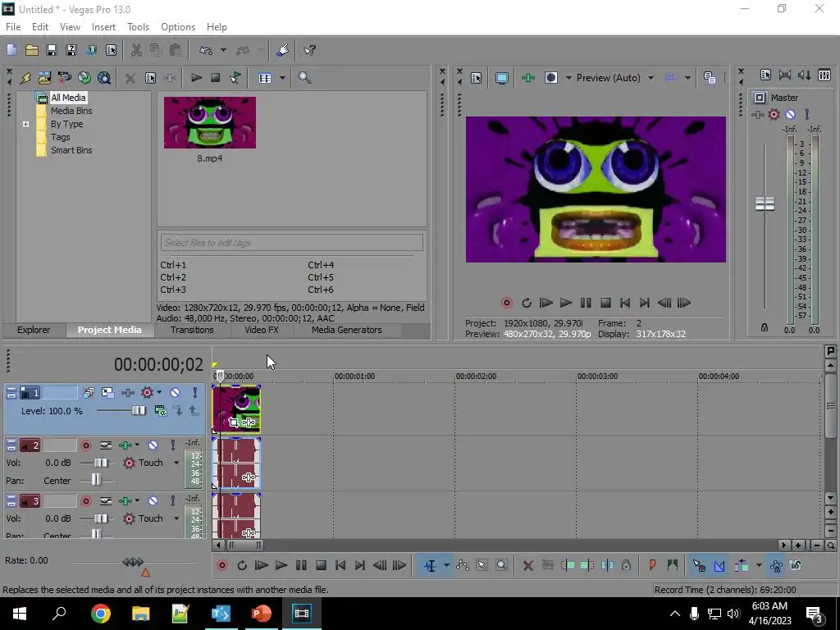Click Insert Region icon in timeline toolbar
840x630 pixels.
(x=673, y=565)
